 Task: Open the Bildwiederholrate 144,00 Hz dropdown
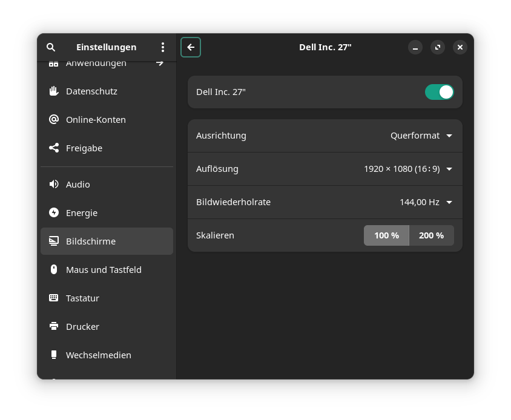pyautogui.click(x=426, y=202)
